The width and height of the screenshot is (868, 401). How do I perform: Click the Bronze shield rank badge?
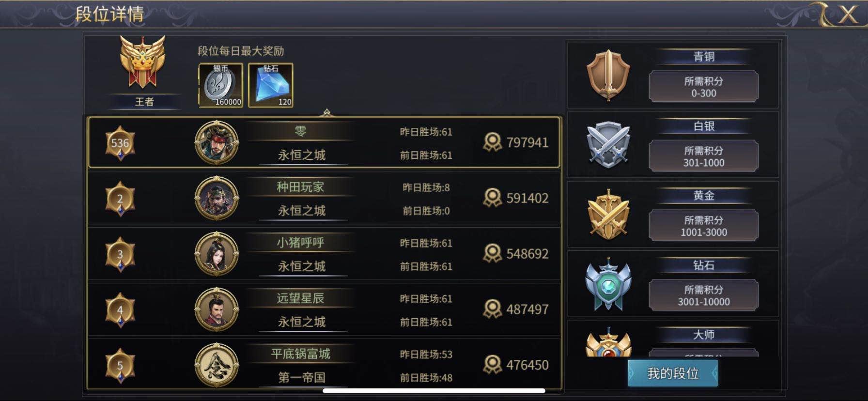[608, 75]
